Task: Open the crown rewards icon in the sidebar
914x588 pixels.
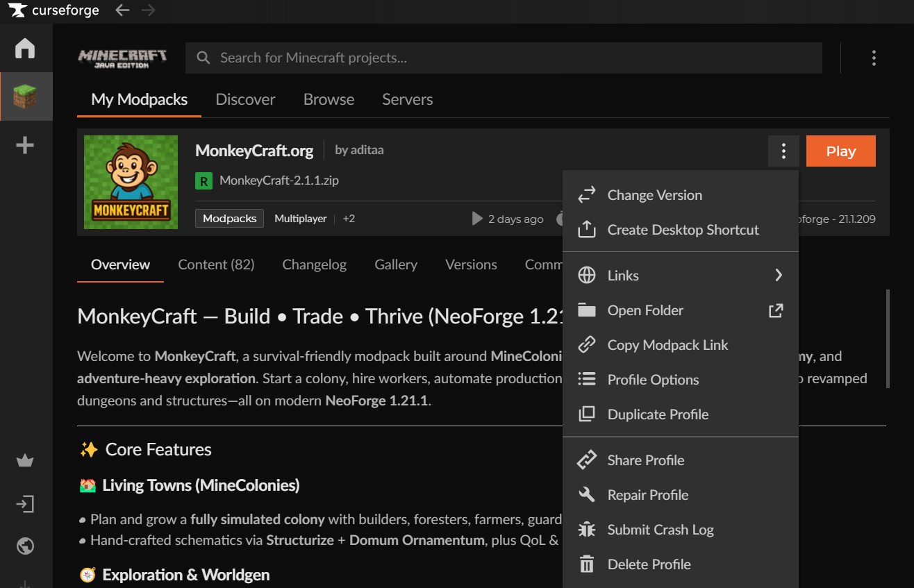Action: point(25,460)
